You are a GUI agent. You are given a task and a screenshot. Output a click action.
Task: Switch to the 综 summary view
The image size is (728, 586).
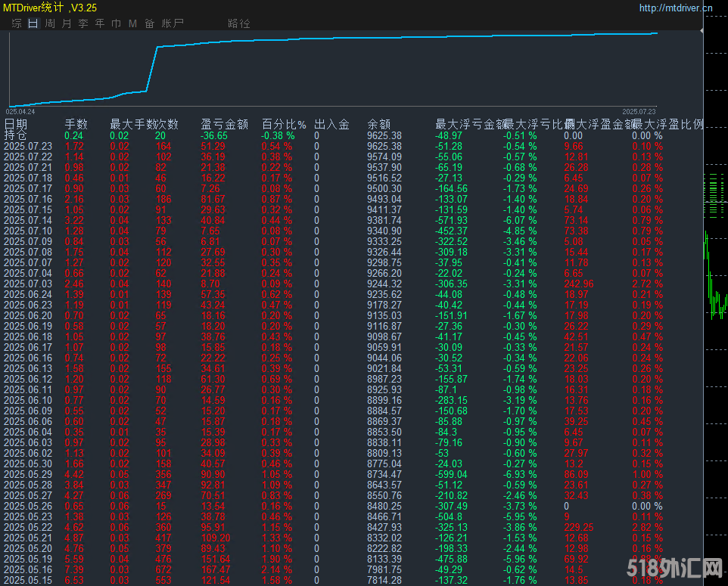tap(15, 23)
